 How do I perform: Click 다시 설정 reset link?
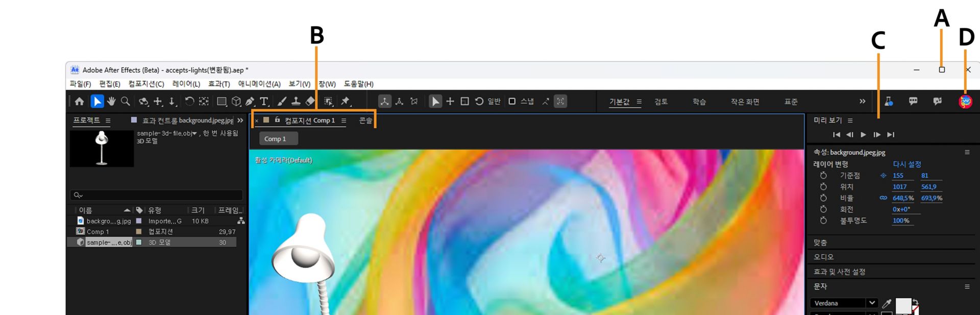(x=907, y=164)
